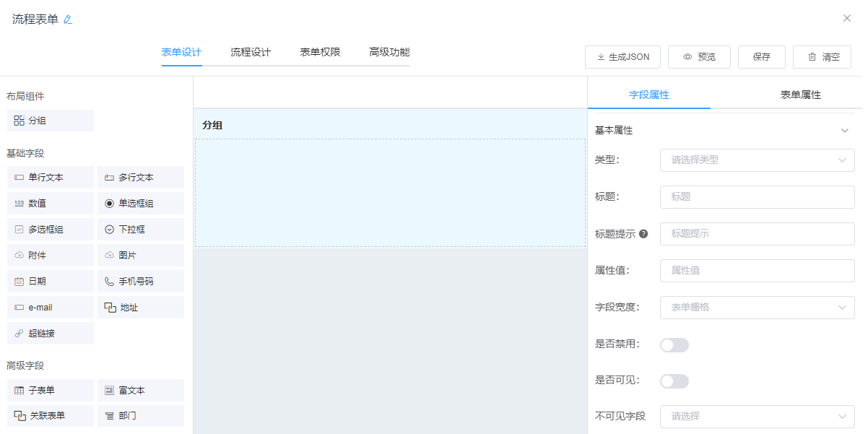The height and width of the screenshot is (434, 868).
Task: Collapse the 基本属性 section chevron
Action: point(845,131)
